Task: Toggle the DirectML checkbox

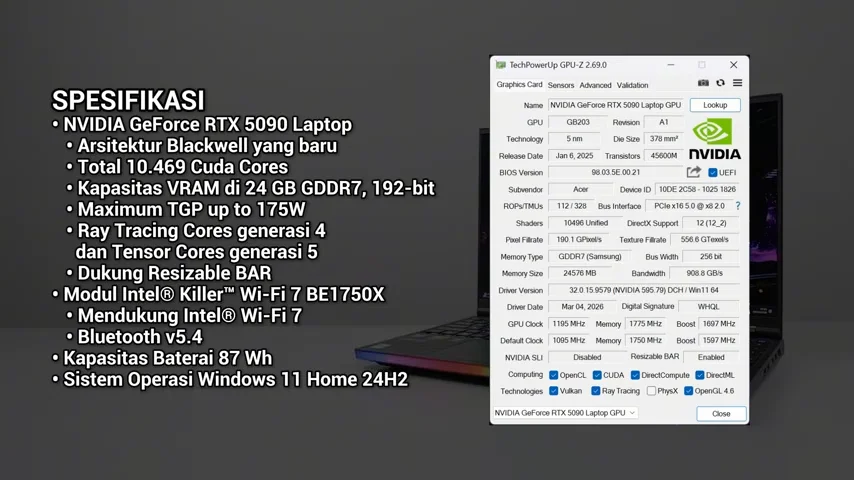Action: tap(700, 375)
